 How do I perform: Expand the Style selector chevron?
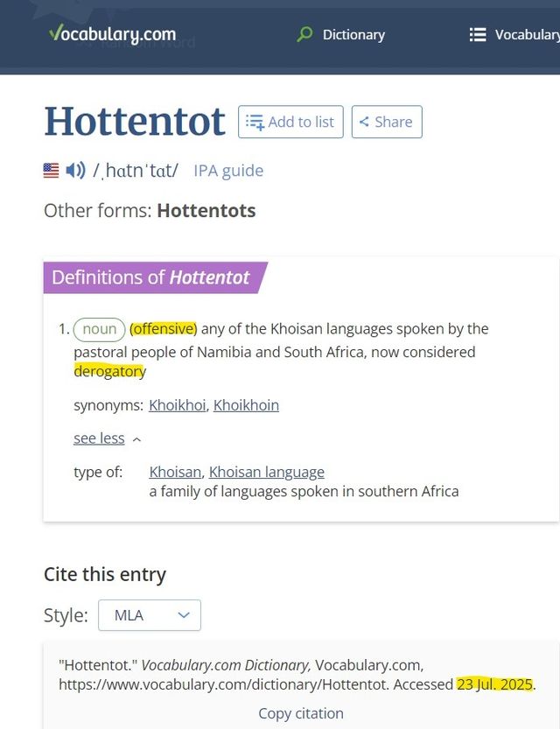pos(184,615)
